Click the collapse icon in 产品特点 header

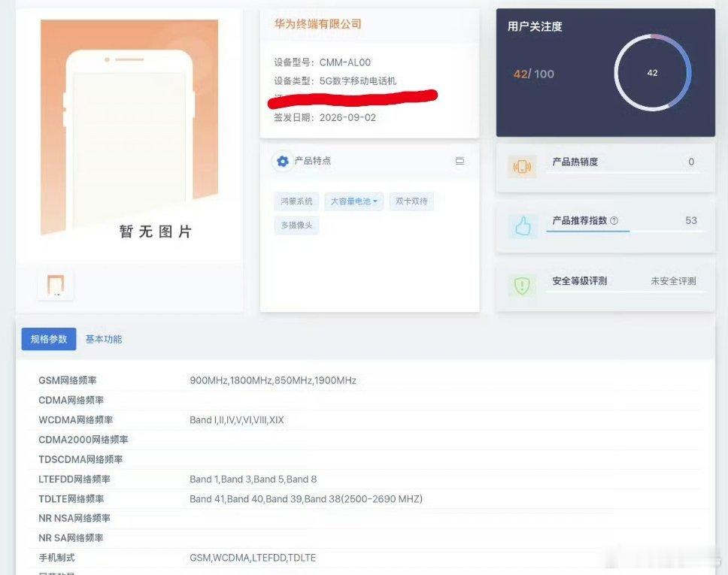(x=460, y=161)
